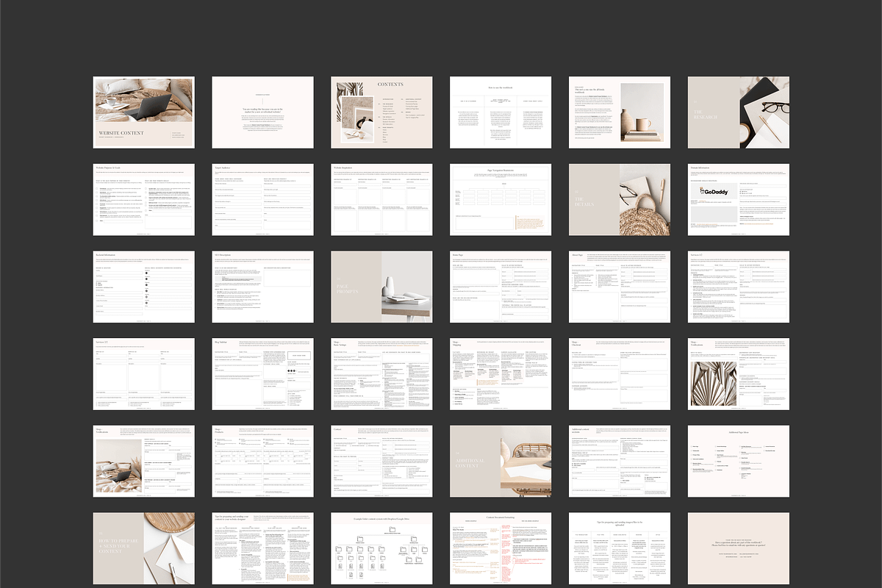Select The Research section divider page

pos(738,112)
